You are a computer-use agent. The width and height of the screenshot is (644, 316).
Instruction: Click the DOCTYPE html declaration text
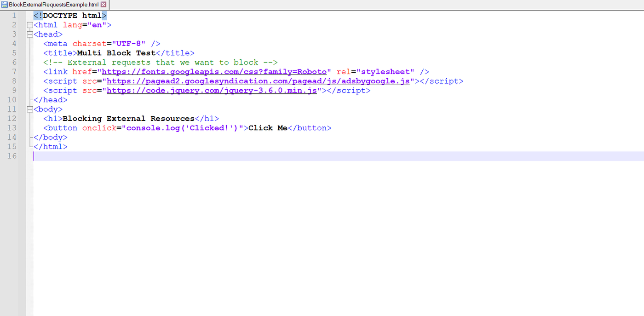coord(70,16)
